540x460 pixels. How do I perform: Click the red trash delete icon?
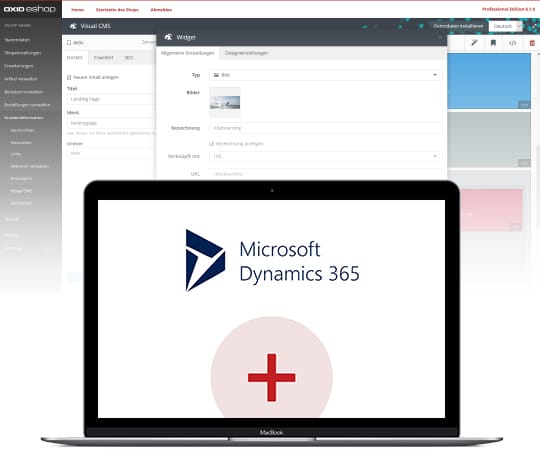tap(532, 43)
